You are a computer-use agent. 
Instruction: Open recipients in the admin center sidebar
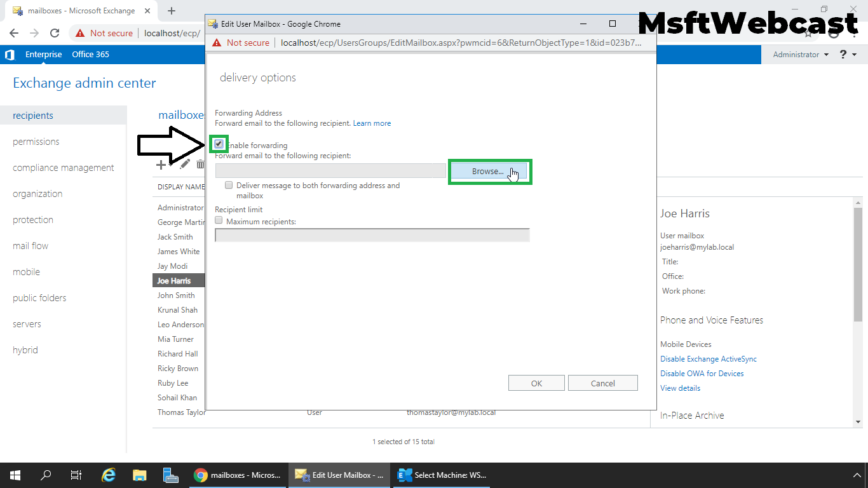[33, 116]
